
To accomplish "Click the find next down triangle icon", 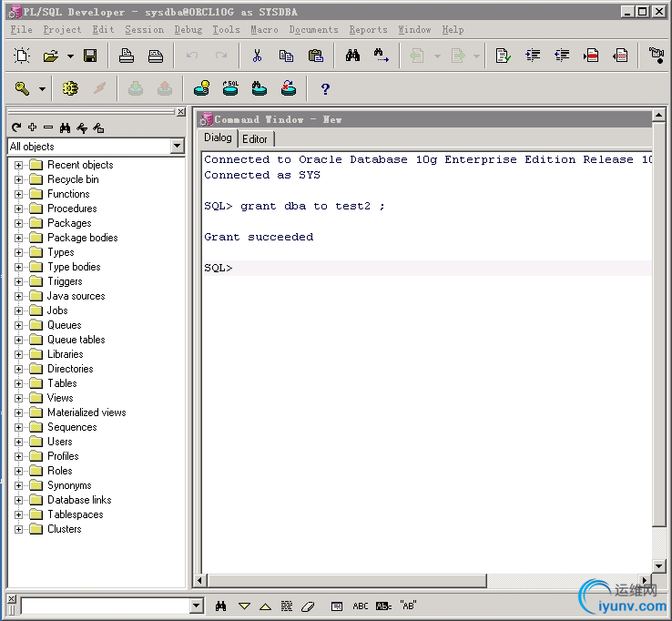I will point(245,606).
